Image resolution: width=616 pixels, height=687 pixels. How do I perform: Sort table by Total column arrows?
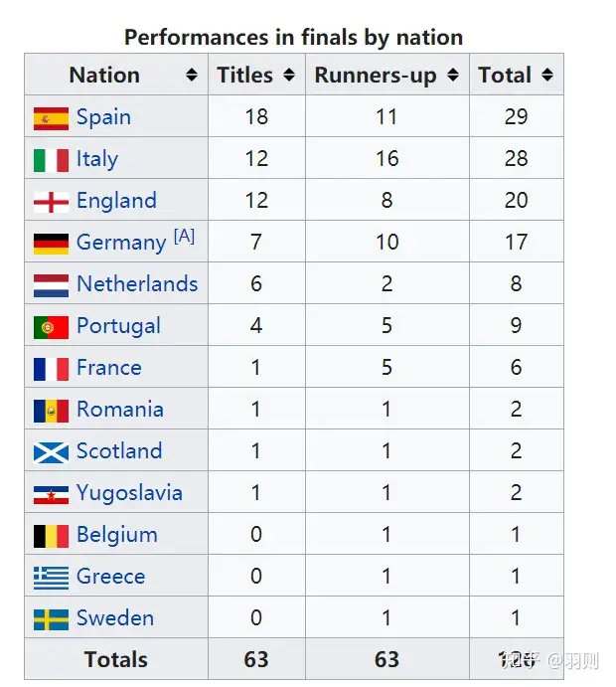tap(547, 75)
